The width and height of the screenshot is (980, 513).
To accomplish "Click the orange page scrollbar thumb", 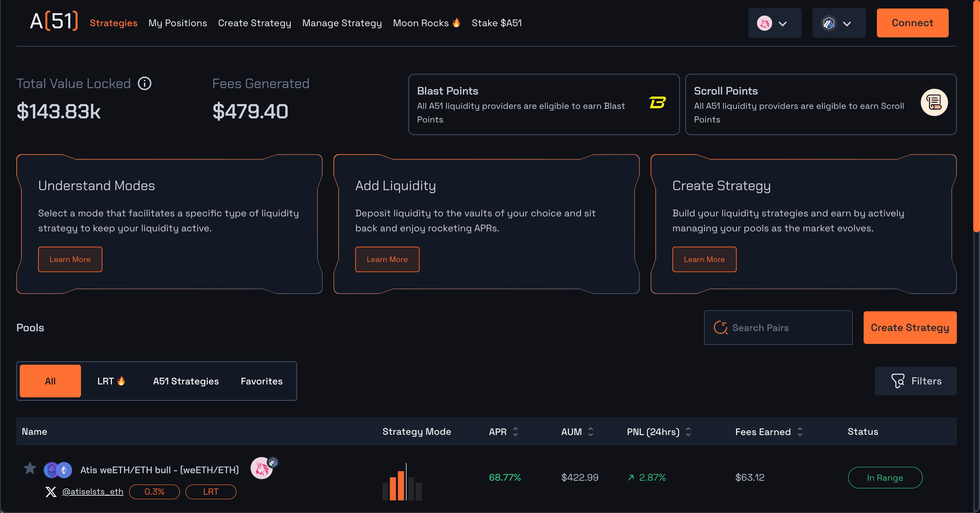I will pyautogui.click(x=976, y=116).
